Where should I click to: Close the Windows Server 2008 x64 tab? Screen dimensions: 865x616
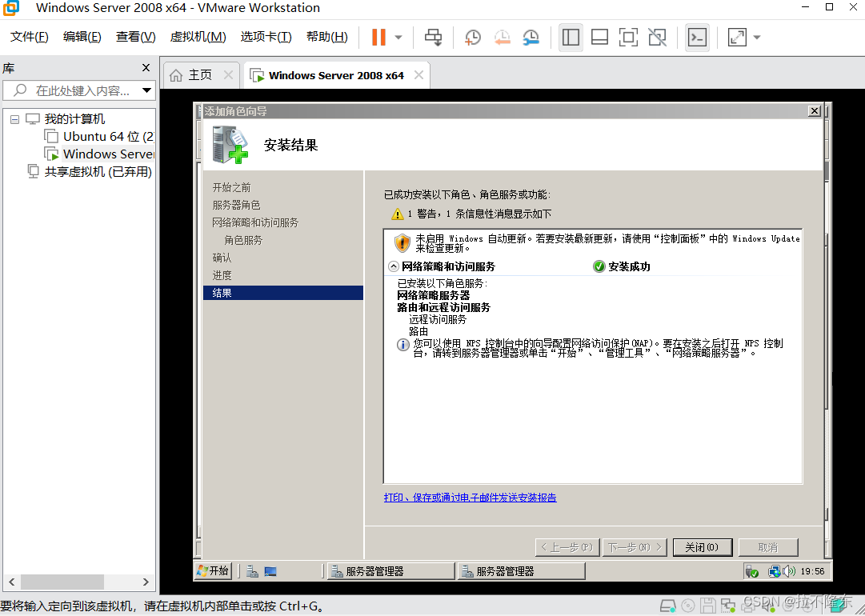(x=418, y=75)
